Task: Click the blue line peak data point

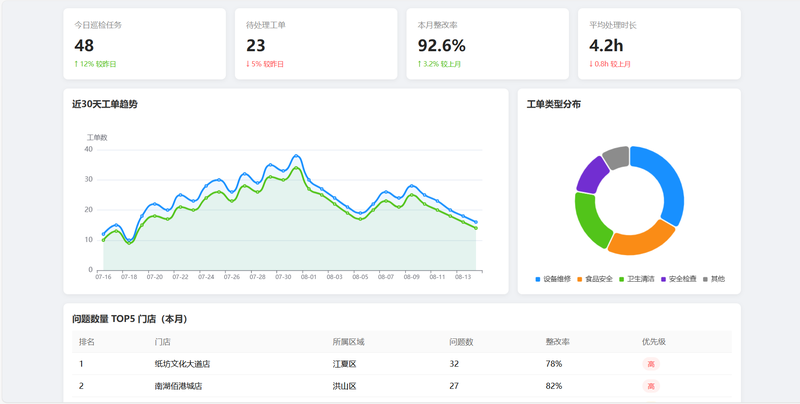Action: [296, 156]
